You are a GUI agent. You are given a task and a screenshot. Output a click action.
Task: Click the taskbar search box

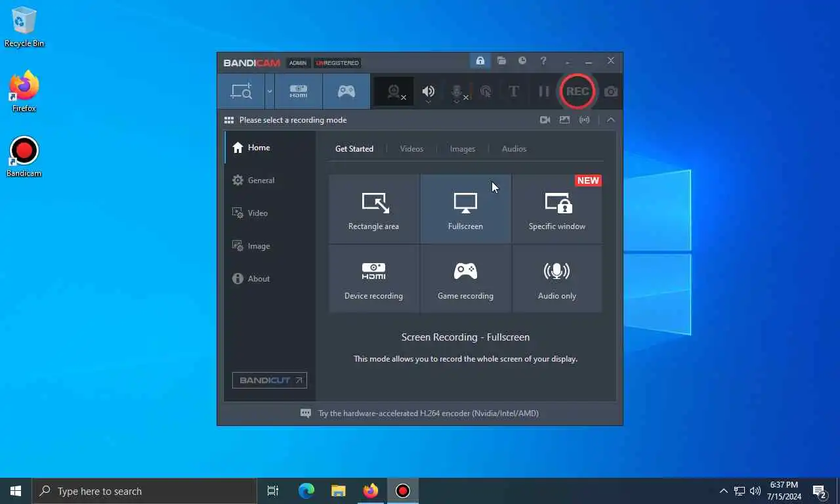[144, 491]
